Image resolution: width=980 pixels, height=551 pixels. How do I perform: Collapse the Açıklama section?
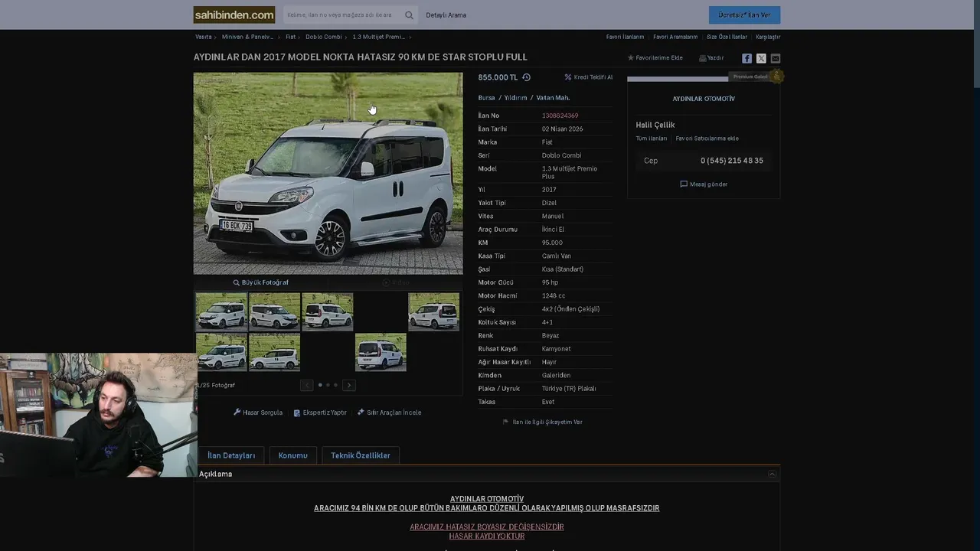tap(772, 474)
